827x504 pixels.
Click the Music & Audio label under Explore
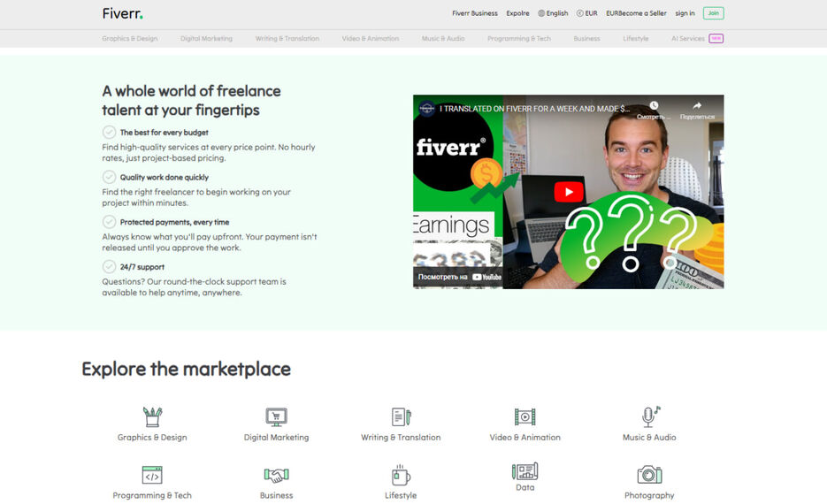[650, 437]
